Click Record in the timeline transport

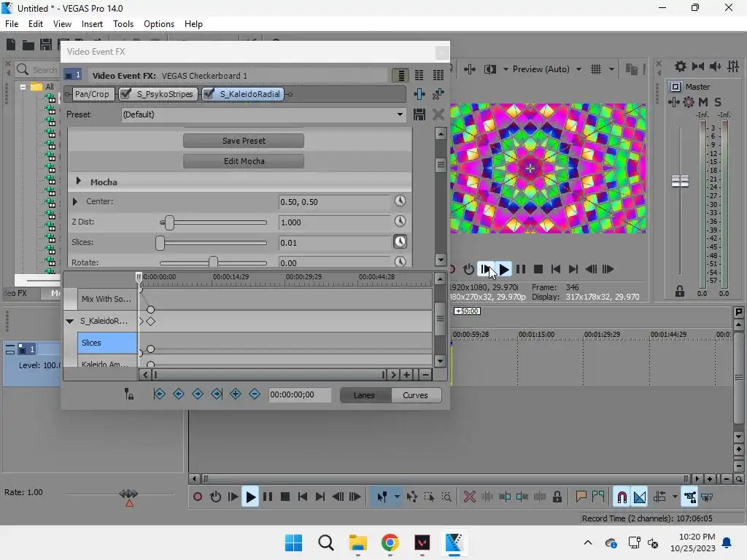point(197,497)
